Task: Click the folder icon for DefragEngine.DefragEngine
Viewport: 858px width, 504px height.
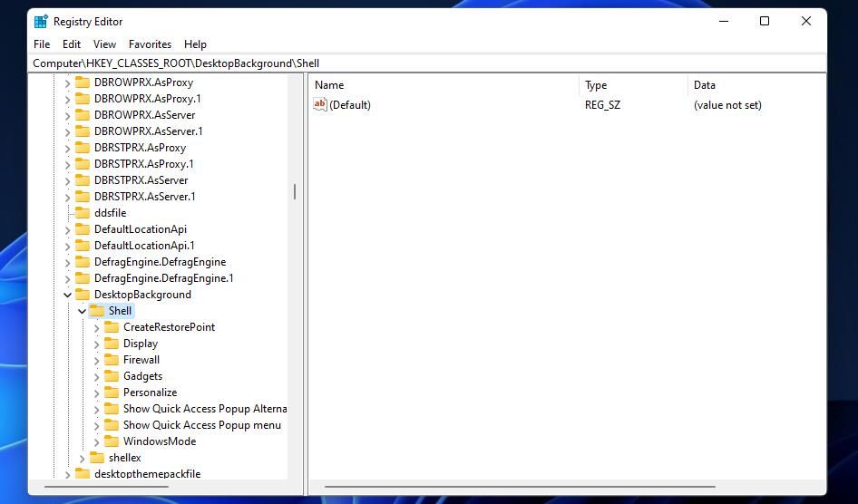Action: (x=82, y=262)
